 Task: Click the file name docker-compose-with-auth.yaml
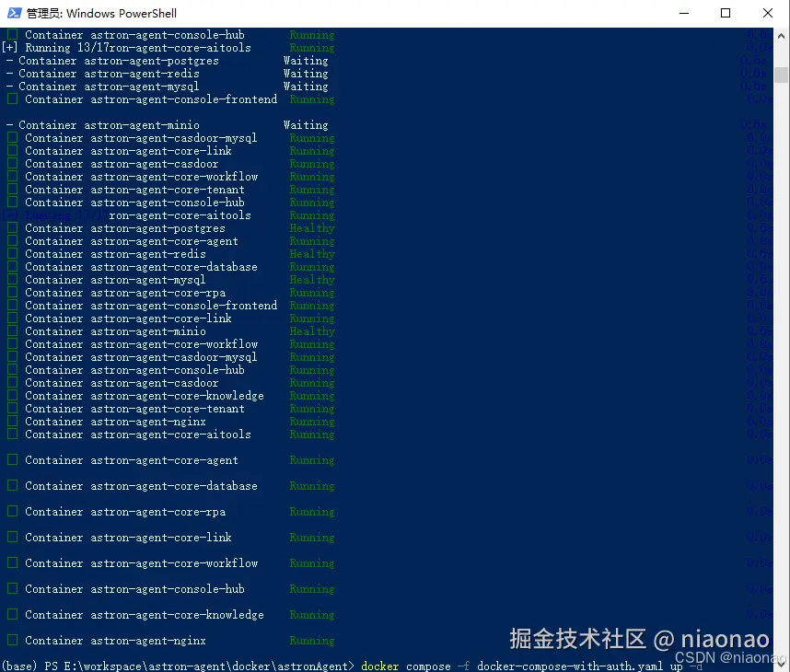570,666
